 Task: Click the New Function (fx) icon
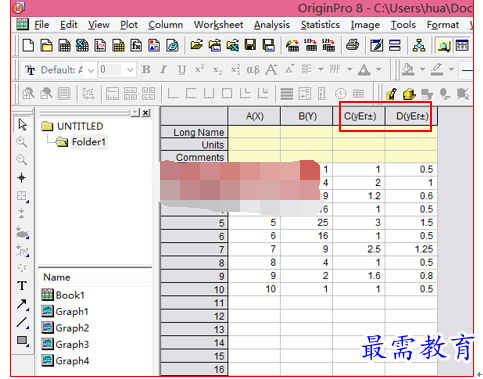[x=136, y=45]
